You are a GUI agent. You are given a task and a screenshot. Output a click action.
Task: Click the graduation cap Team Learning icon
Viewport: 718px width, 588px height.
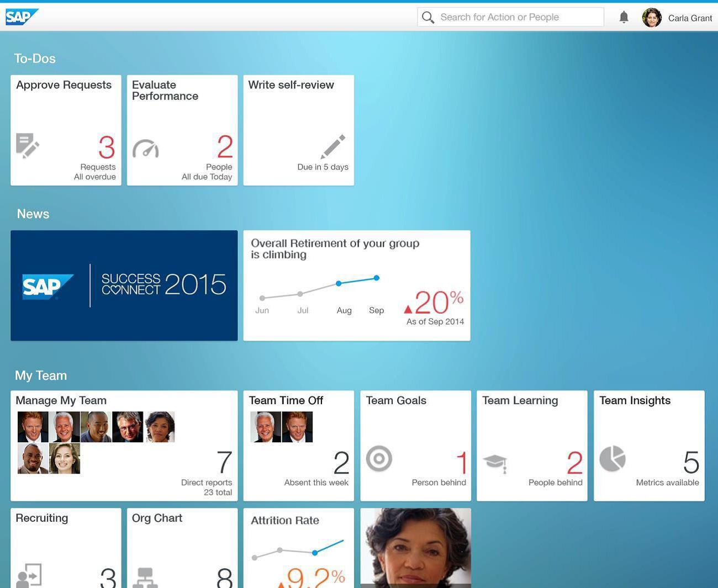point(495,462)
